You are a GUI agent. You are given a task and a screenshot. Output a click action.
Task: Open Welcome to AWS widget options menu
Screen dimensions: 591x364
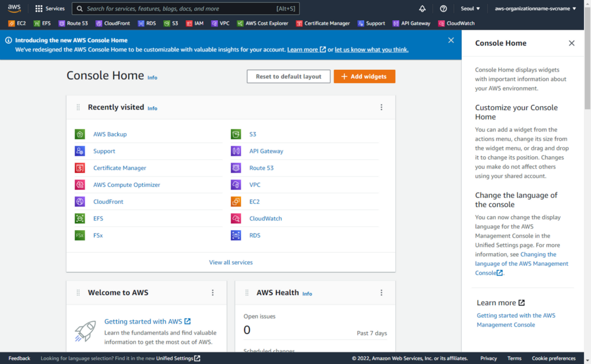pos(212,293)
